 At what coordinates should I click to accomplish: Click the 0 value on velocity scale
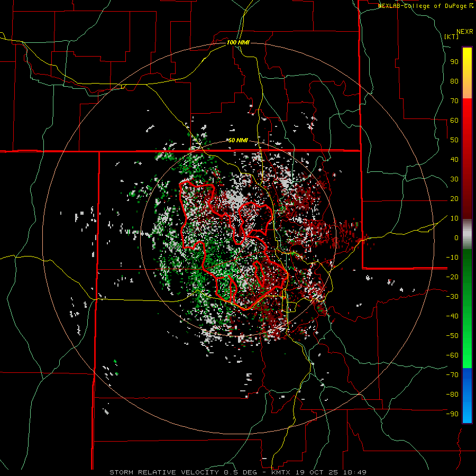(456, 238)
